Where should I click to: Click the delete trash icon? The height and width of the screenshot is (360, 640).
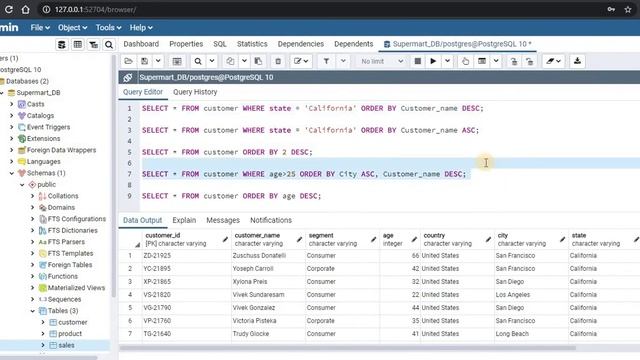278,61
